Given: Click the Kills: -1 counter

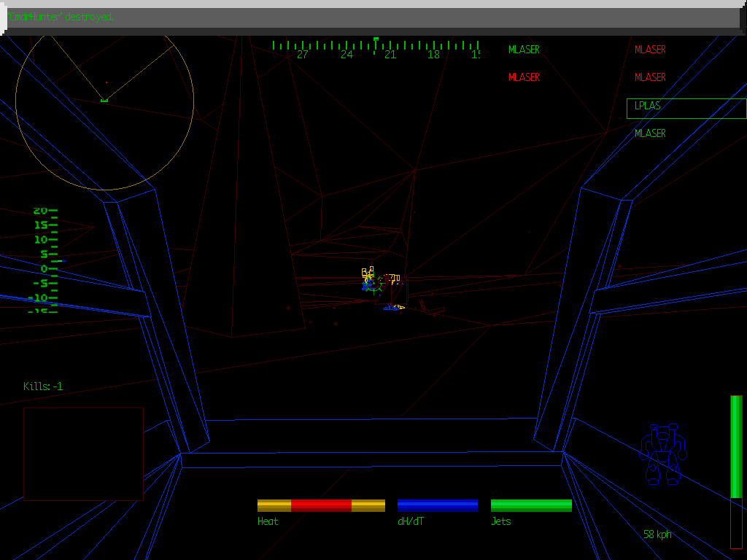Looking at the screenshot, I should pos(42,386).
